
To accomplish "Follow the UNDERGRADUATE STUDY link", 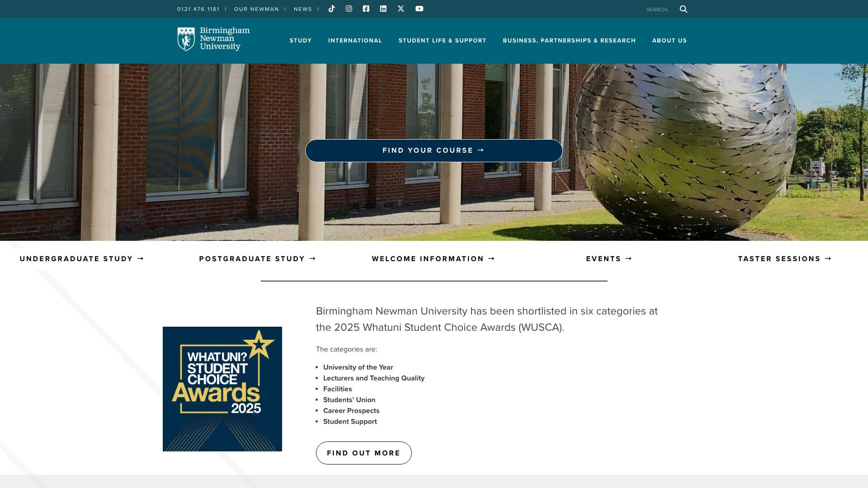I will 81,258.
